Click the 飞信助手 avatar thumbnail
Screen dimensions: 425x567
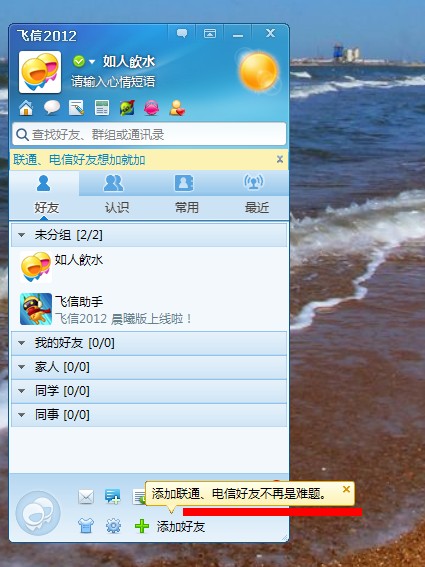pyautogui.click(x=36, y=309)
